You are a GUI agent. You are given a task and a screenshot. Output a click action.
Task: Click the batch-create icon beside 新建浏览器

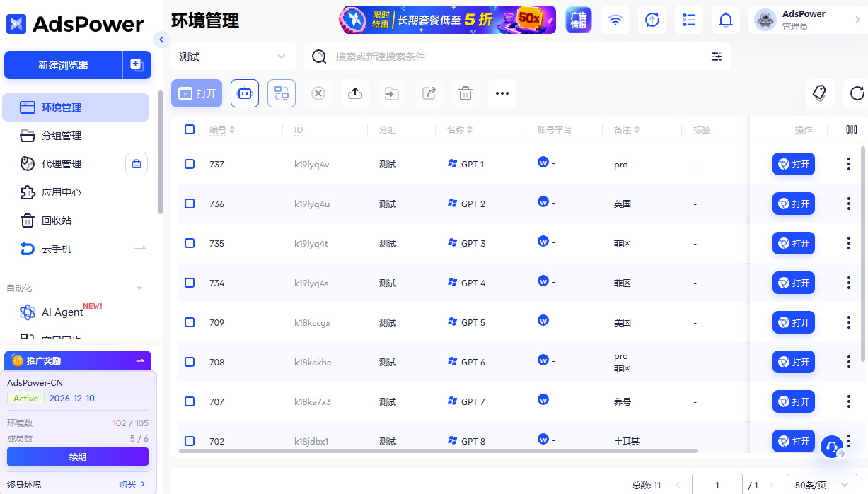coord(137,65)
